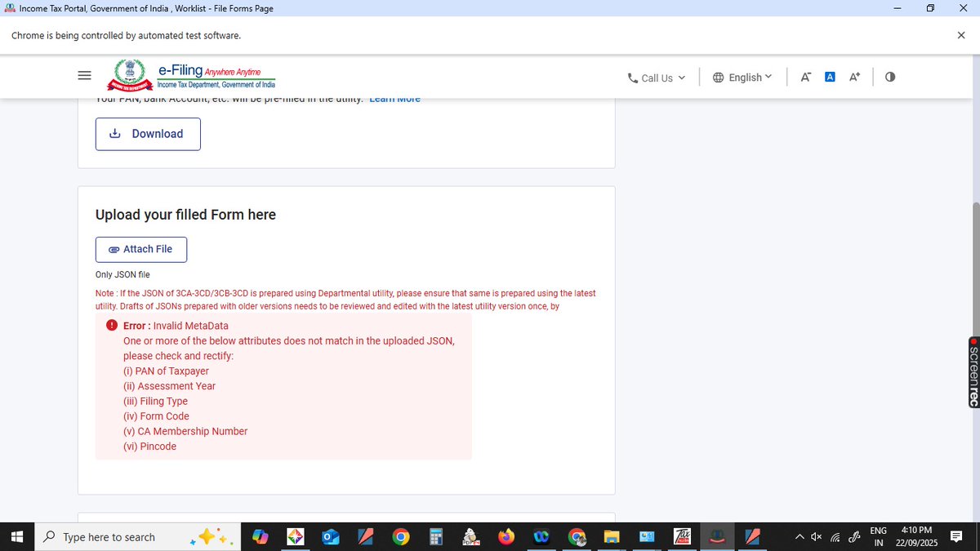Click 'Error : Invalid MetaData' message
Image resolution: width=980 pixels, height=551 pixels.
pos(176,325)
